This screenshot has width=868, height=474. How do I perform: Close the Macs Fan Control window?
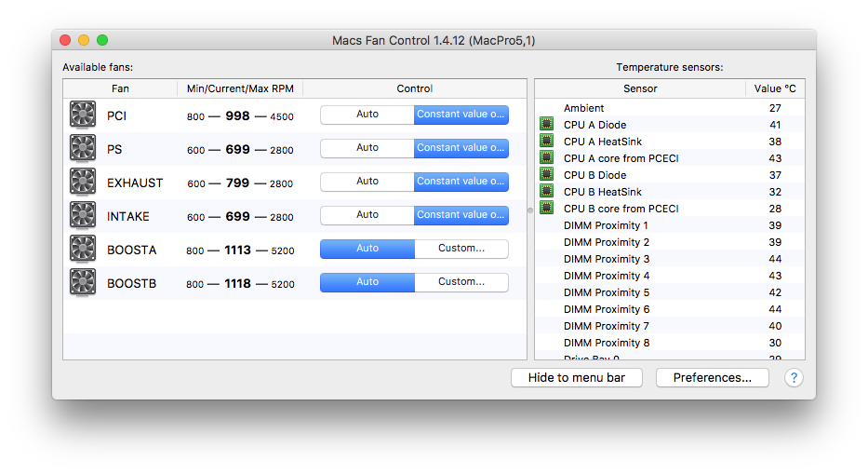point(65,40)
